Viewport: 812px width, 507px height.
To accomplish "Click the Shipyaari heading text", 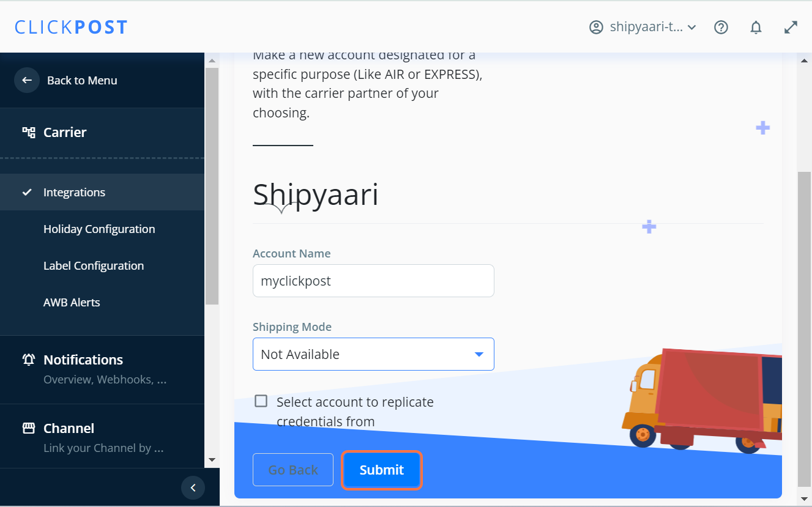I will pos(316,194).
